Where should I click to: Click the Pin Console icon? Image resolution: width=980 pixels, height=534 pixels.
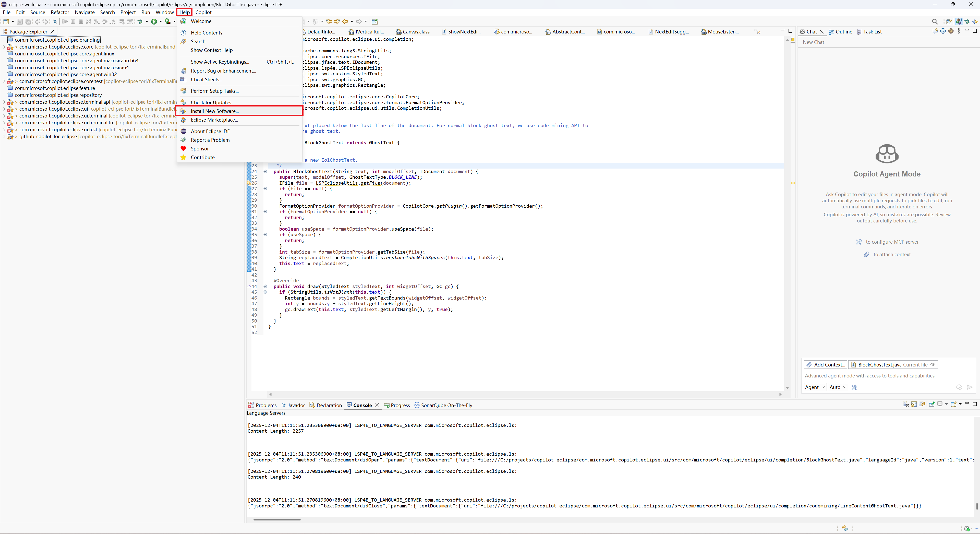click(932, 404)
